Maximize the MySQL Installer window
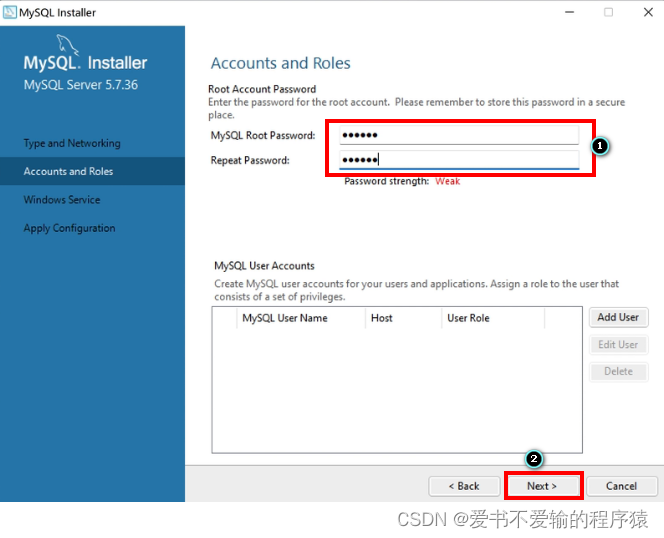The height and width of the screenshot is (538, 664). click(608, 12)
